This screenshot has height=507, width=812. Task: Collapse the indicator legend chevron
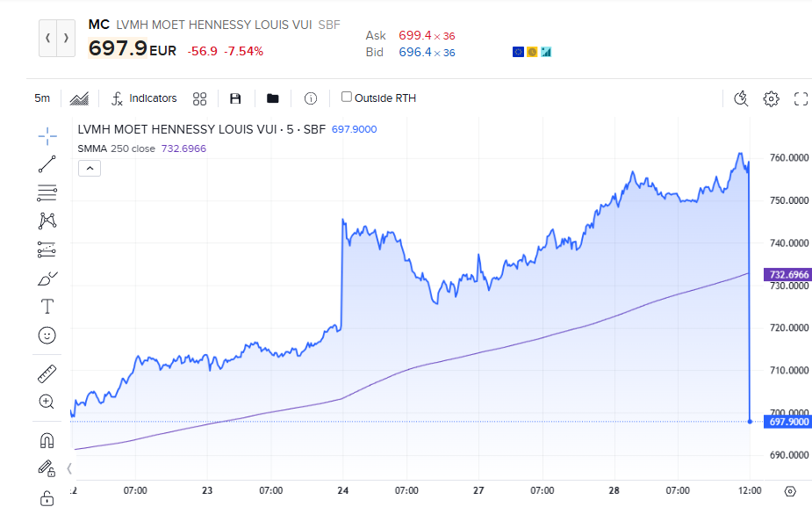[x=90, y=169]
